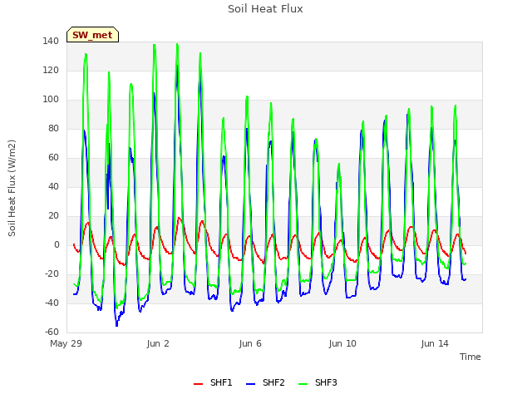Click the red SHF1 legend color marker
This screenshot has height=399, width=532.
click(x=198, y=384)
